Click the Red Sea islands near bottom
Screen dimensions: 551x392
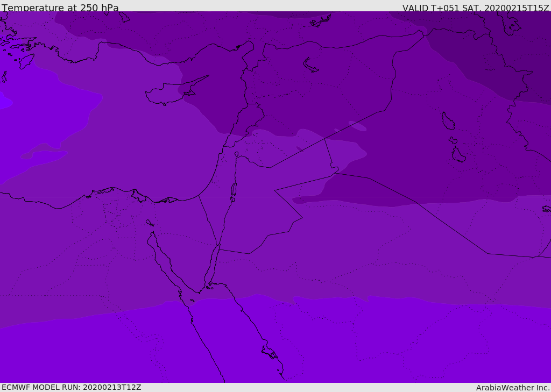point(270,353)
